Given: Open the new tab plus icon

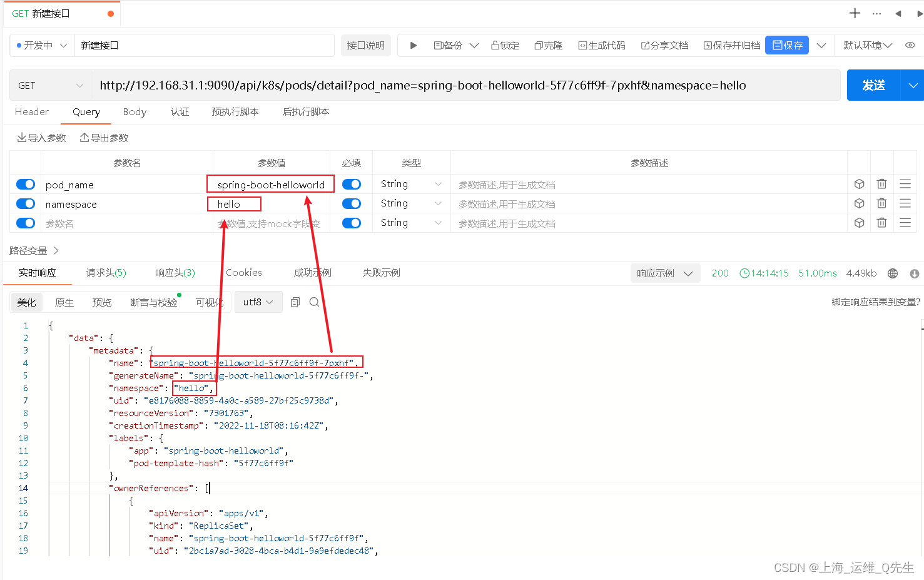Looking at the screenshot, I should pos(855,13).
